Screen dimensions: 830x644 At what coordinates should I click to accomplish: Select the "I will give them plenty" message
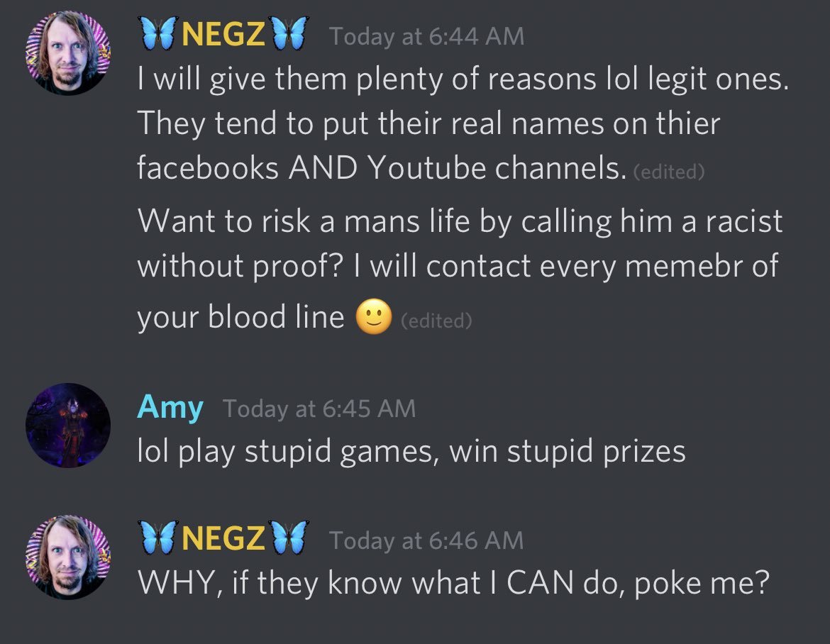click(463, 123)
